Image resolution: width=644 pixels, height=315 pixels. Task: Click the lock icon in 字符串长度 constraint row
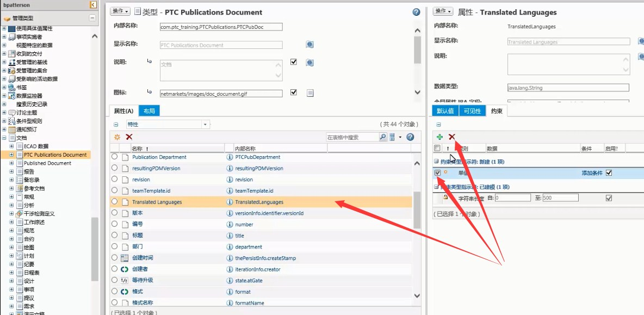[x=445, y=197]
